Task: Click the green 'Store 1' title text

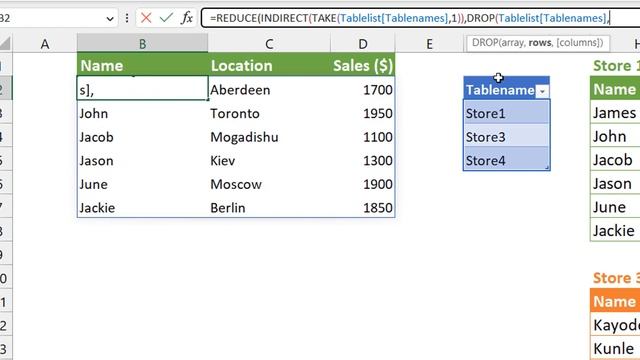Action: tap(616, 66)
